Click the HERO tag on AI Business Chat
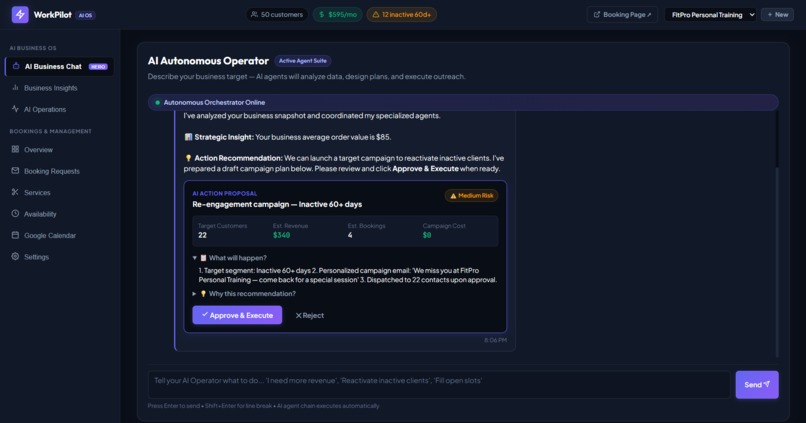Viewport: 806px width, 423px height. coord(98,67)
